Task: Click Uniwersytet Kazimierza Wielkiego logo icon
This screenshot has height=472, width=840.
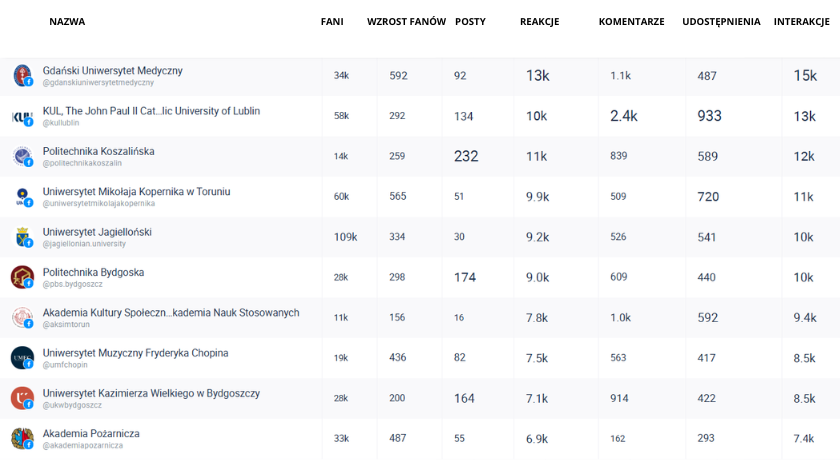Action: pos(22,398)
